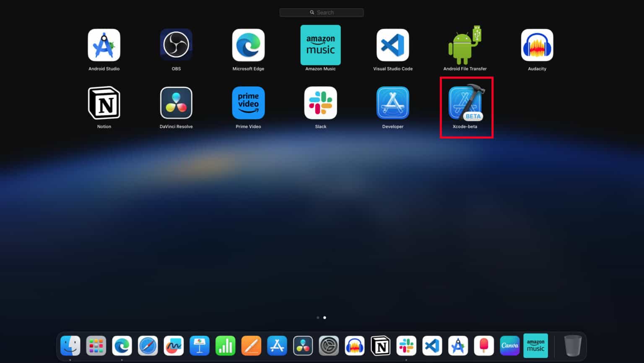Open Keynote from the Dock
The image size is (644, 363).
(x=200, y=345)
